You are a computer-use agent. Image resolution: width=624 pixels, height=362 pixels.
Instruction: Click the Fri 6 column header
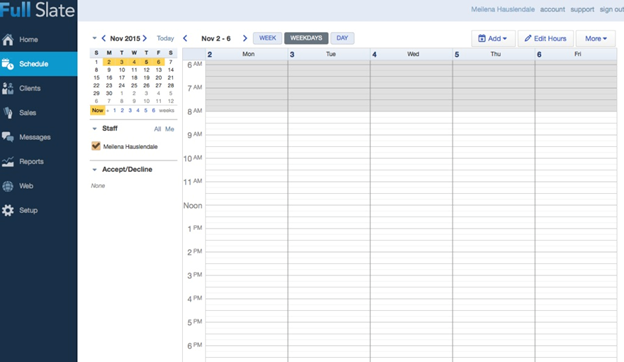click(x=576, y=54)
